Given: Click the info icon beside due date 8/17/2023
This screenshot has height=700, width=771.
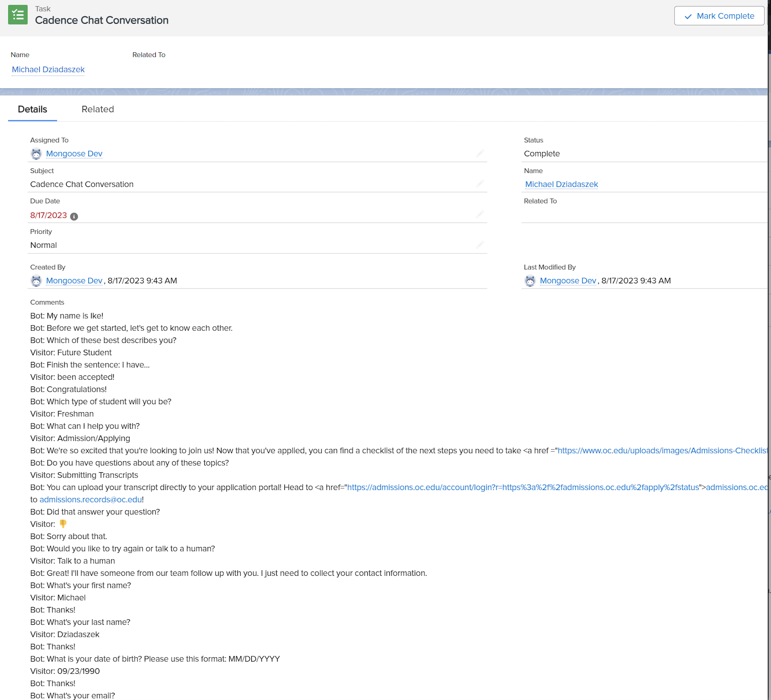Looking at the screenshot, I should click(74, 216).
